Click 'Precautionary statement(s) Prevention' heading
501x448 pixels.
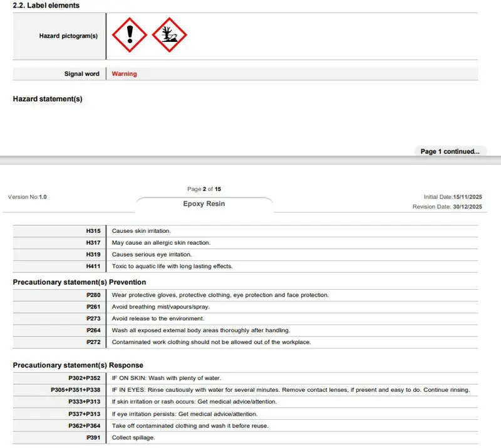[80, 282]
